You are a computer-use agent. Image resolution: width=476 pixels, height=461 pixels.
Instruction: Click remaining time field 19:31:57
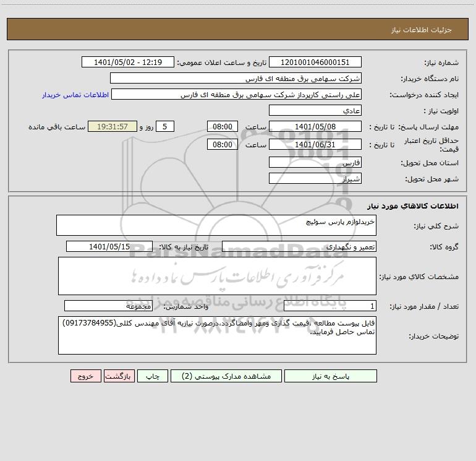[x=113, y=126]
